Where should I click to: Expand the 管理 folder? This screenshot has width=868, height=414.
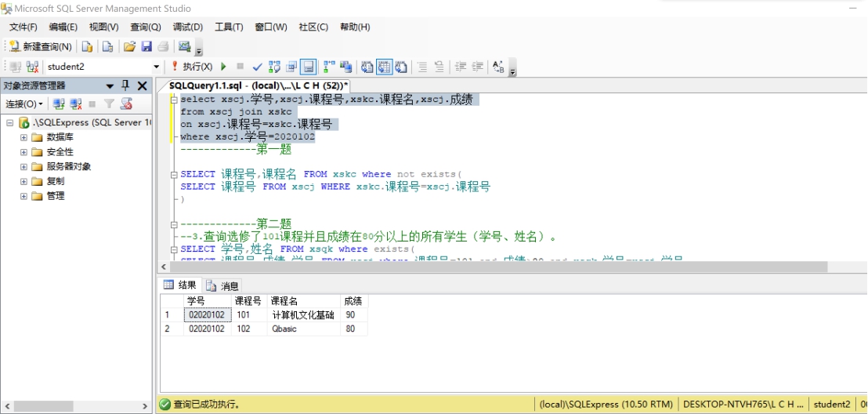coord(24,196)
